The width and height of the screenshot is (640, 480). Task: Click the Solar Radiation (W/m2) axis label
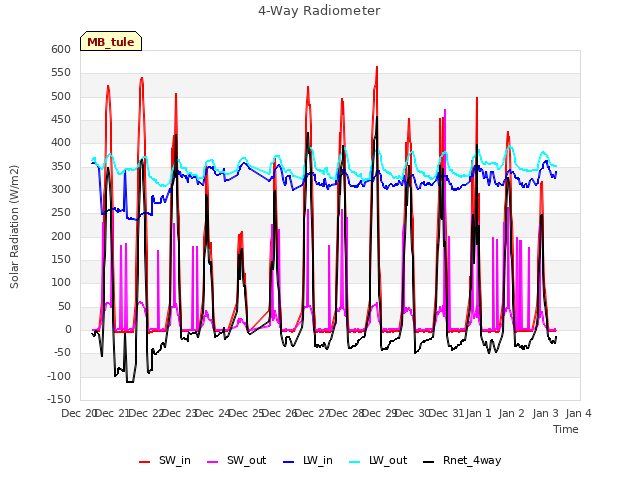click(14, 227)
